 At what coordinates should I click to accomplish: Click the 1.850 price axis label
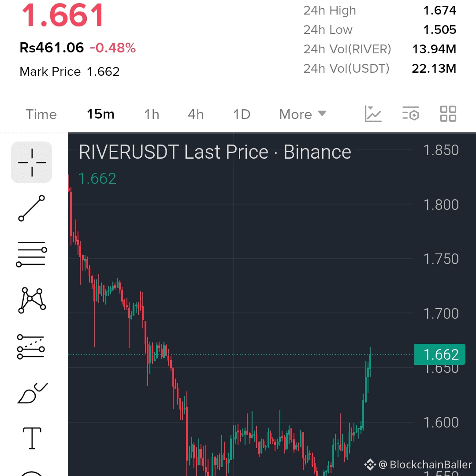click(x=441, y=150)
